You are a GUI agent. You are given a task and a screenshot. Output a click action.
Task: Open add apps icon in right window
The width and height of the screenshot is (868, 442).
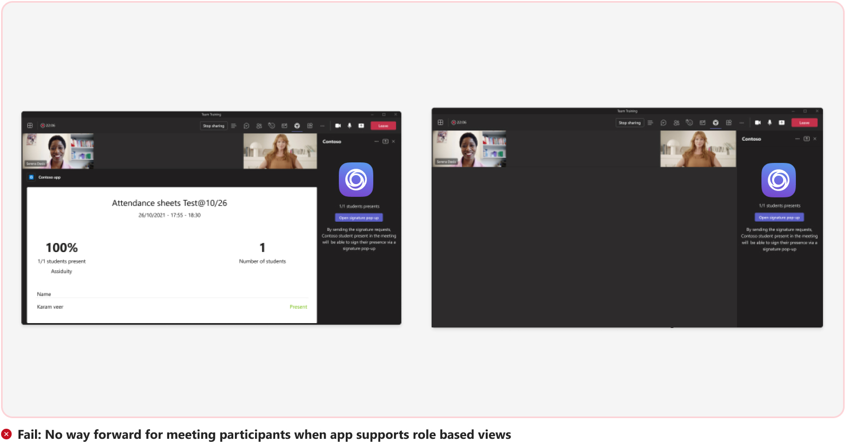(729, 123)
